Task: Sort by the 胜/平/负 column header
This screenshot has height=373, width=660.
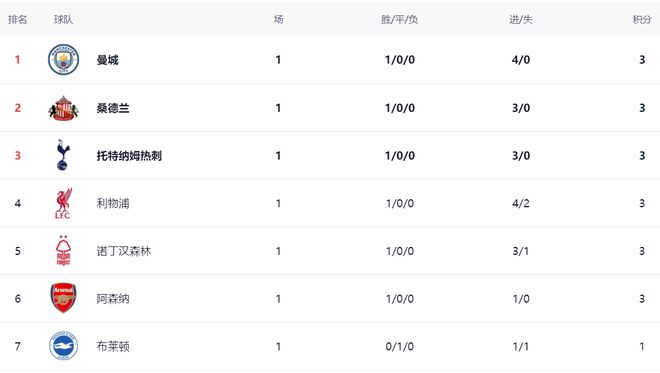Action: point(399,19)
